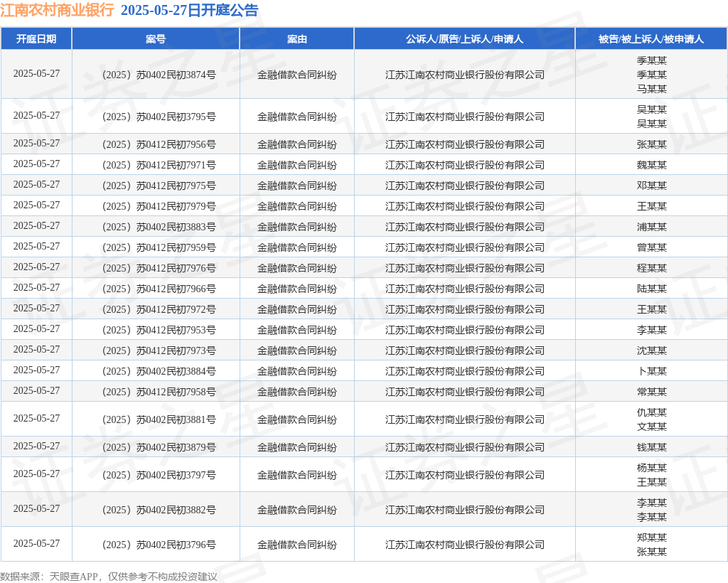Screen dimensions: 728x583
Task: Click defendant name 文某某
Action: click(x=651, y=427)
